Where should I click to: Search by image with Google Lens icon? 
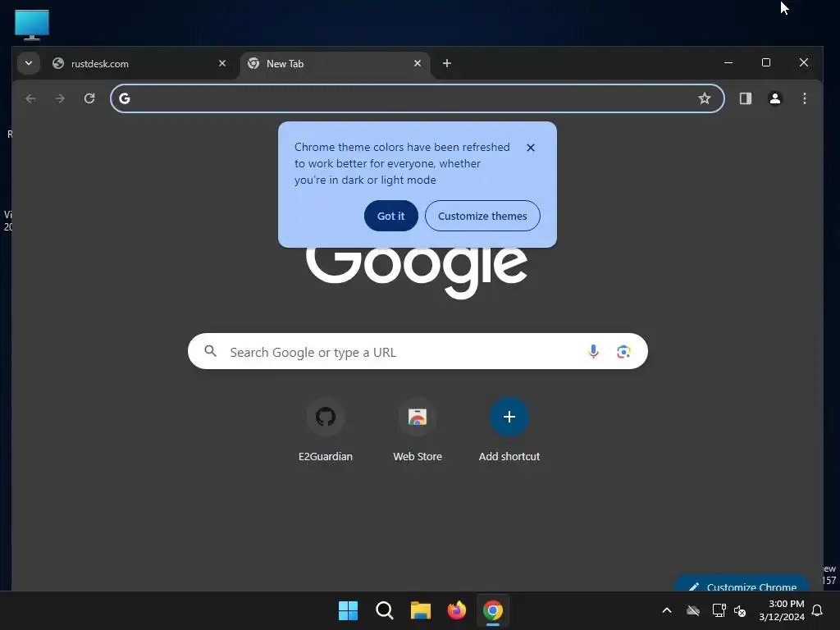click(x=623, y=351)
